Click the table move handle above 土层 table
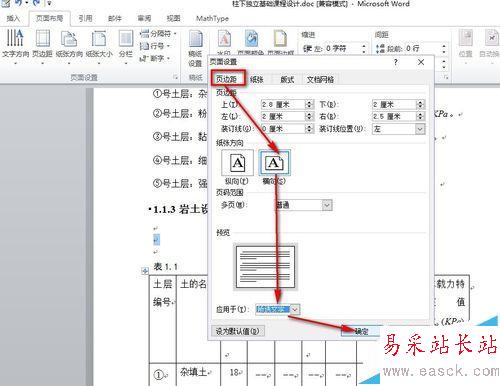The height and width of the screenshot is (386, 500). [145, 271]
